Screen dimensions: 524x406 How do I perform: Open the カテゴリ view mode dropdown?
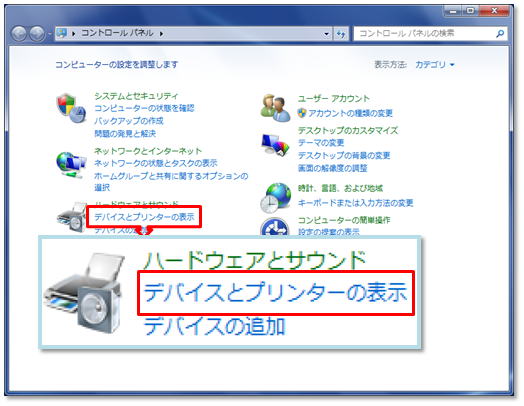434,64
